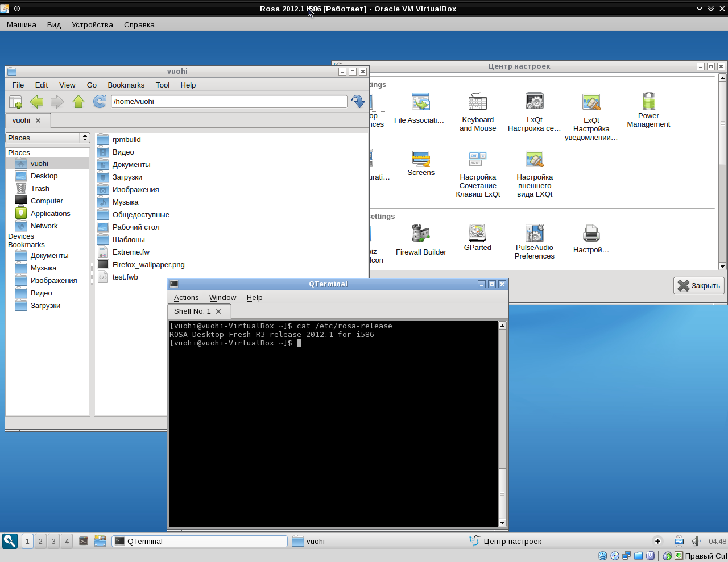Click the green back arrow in file manager

(36, 102)
